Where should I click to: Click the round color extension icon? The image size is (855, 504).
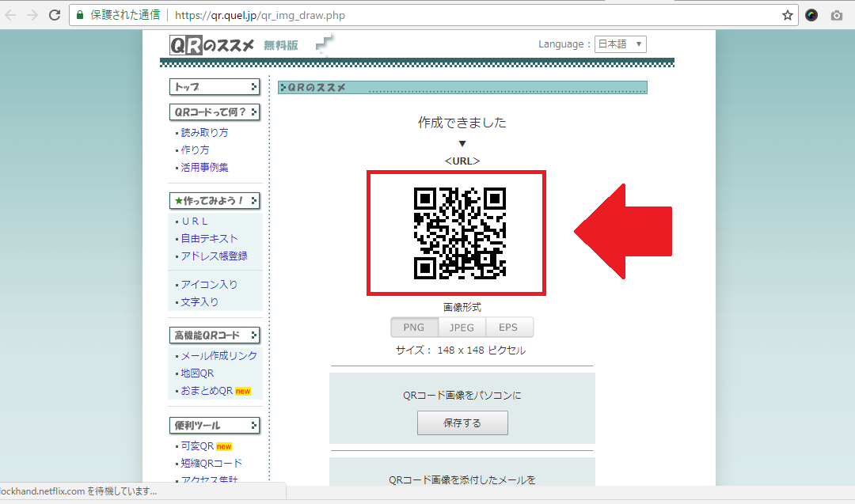point(811,15)
